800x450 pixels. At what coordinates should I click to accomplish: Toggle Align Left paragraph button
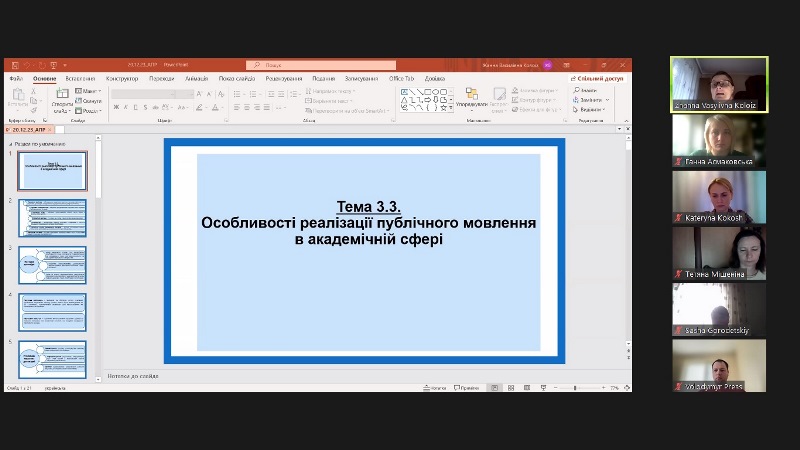tap(237, 107)
